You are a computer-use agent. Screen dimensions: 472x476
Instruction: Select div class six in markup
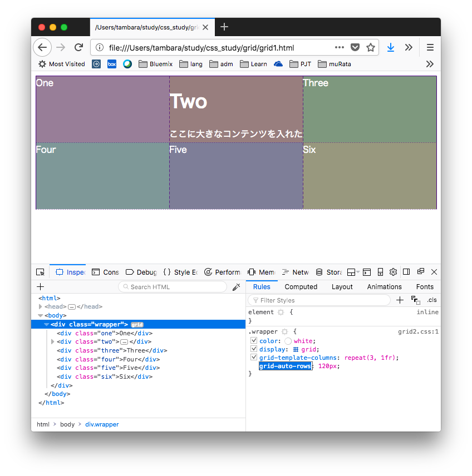105,376
